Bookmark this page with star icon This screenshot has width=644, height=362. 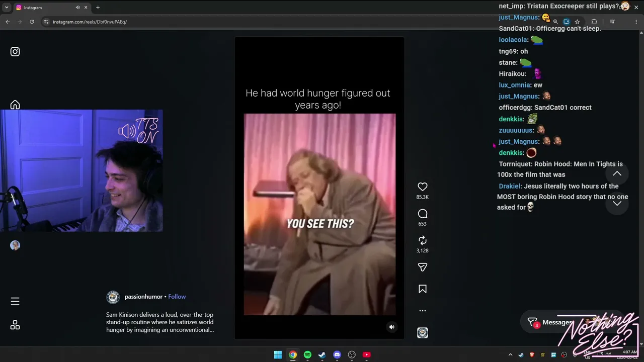(x=577, y=22)
